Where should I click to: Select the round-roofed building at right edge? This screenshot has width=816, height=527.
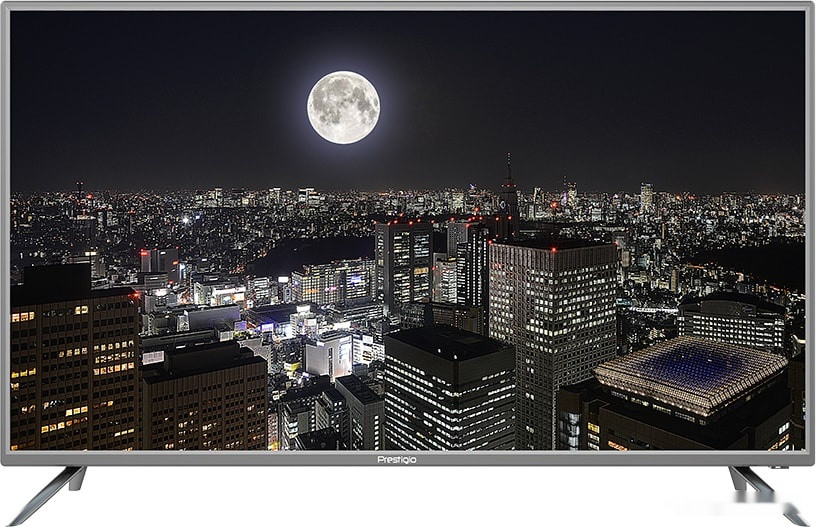731,320
